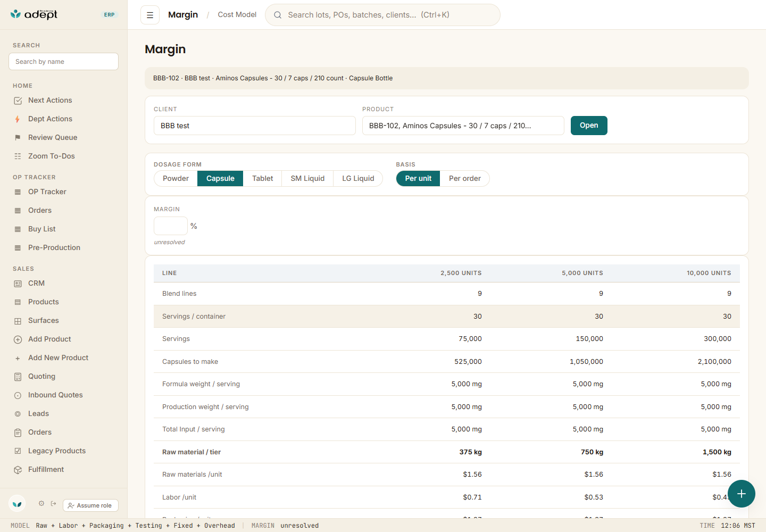Open settings with the gear icon
This screenshot has width=766, height=532.
point(41,503)
